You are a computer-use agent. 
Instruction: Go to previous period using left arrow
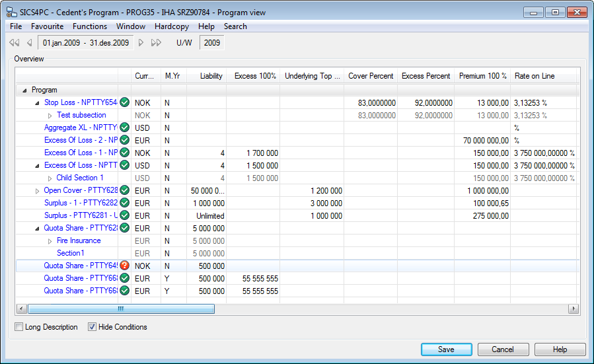coord(29,43)
